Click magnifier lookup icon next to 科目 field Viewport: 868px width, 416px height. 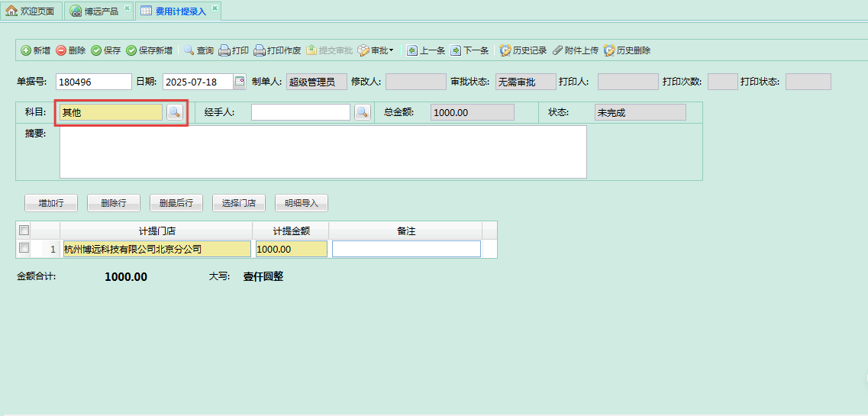tap(174, 112)
